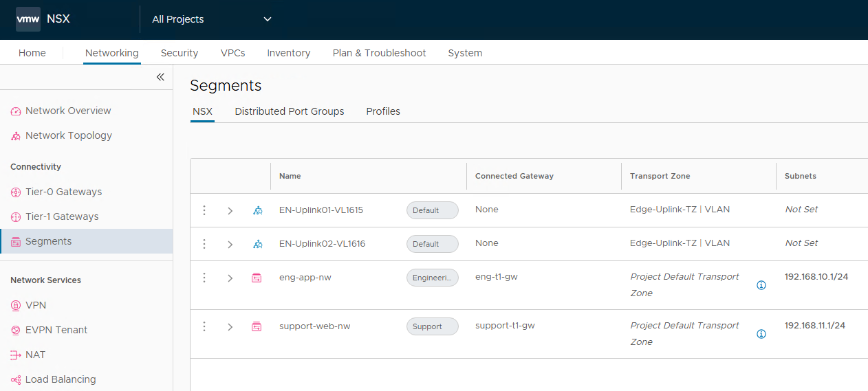Go to Tier-0 Gateways in sidebar
This screenshot has height=391, width=868.
[x=63, y=192]
